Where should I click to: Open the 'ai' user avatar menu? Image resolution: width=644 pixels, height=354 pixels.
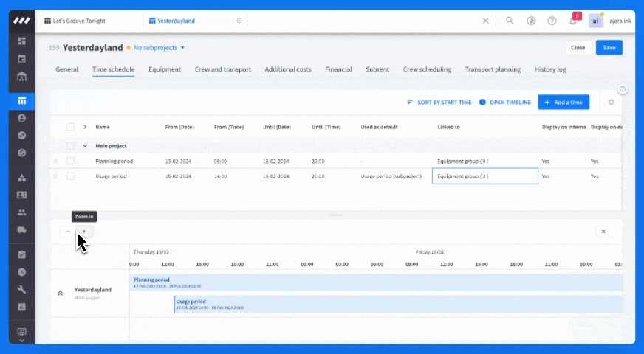tap(595, 21)
